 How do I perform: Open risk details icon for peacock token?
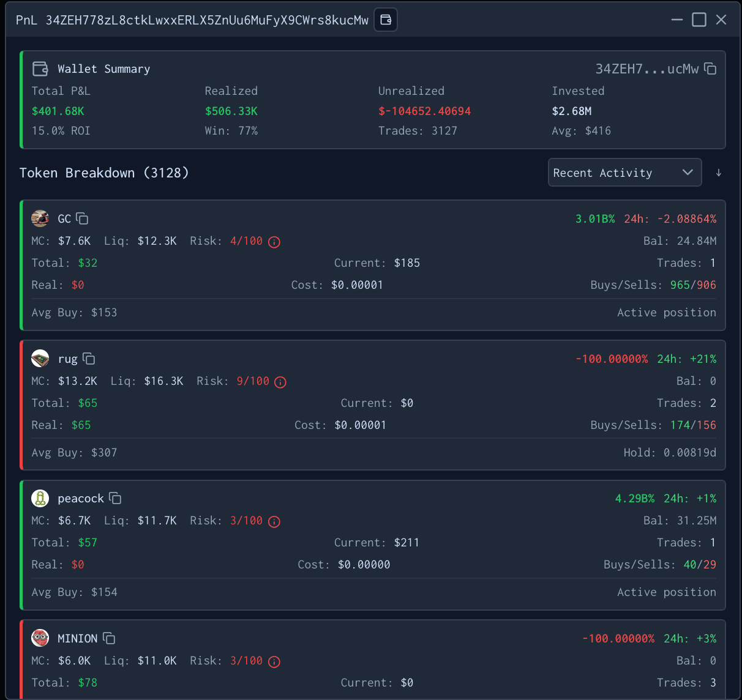[x=274, y=521]
